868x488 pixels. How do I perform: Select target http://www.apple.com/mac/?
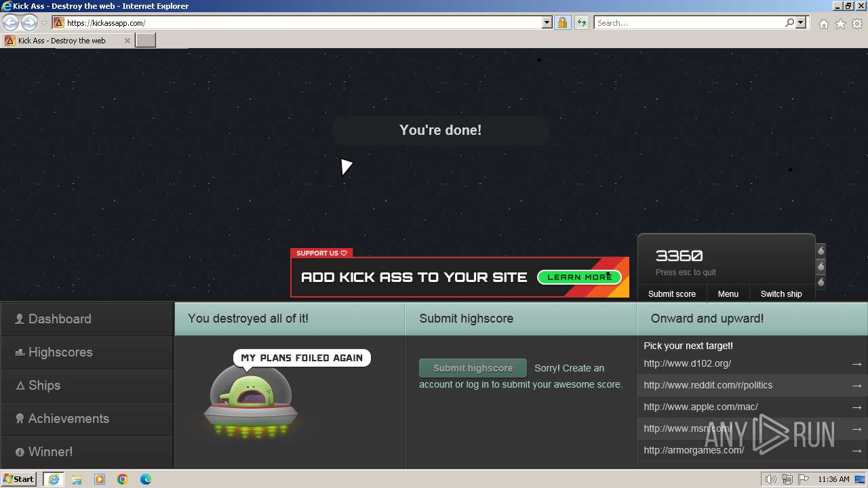tap(701, 407)
